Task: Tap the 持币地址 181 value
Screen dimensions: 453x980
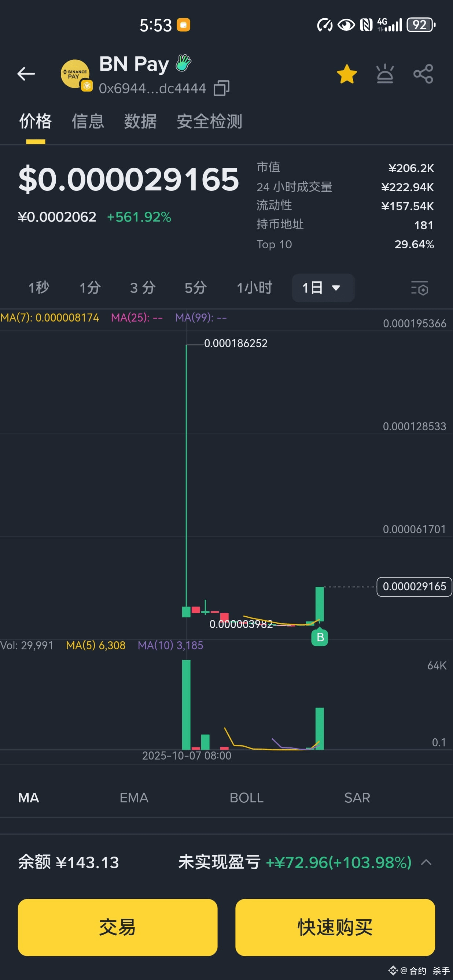Action: pos(424,225)
